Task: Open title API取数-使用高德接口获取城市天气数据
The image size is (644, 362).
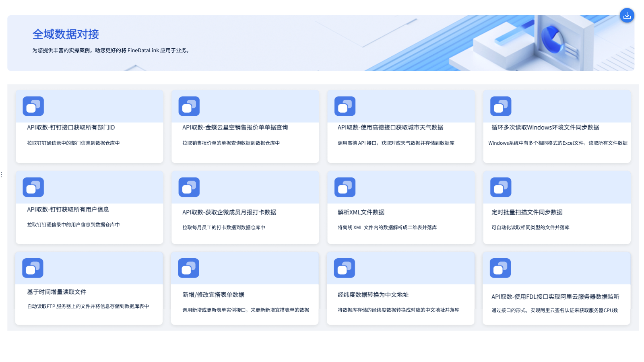Action: (390, 128)
